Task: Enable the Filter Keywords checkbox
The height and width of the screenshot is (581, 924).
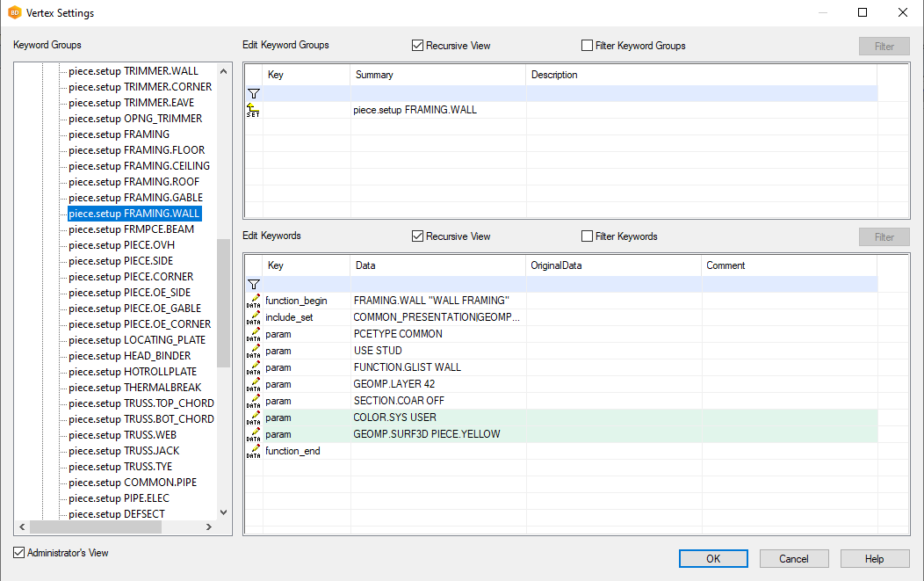Action: [588, 236]
